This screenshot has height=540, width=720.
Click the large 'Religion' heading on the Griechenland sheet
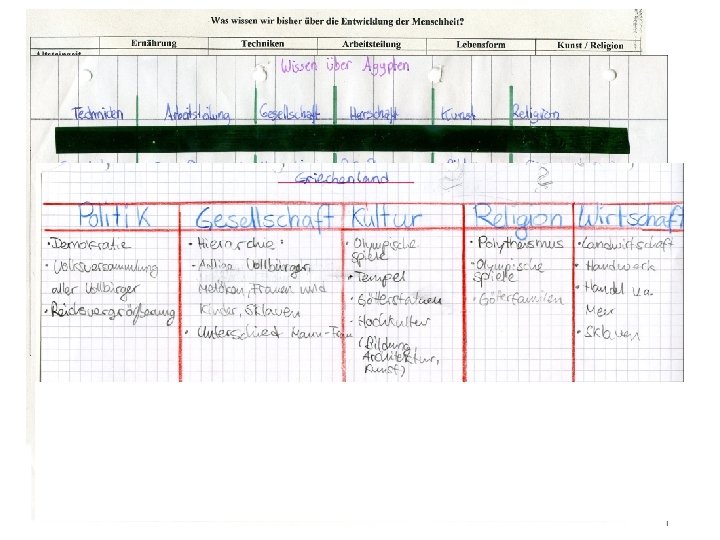coord(518,217)
